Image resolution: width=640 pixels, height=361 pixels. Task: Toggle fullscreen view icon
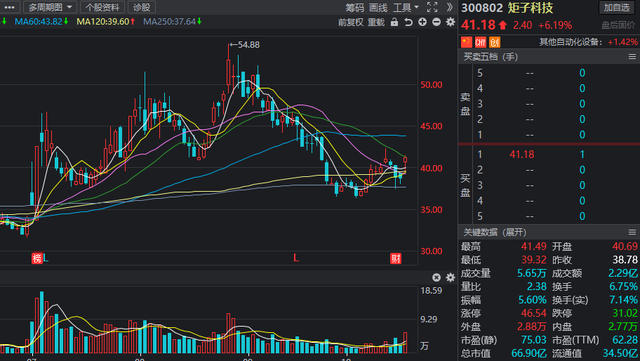click(x=432, y=7)
